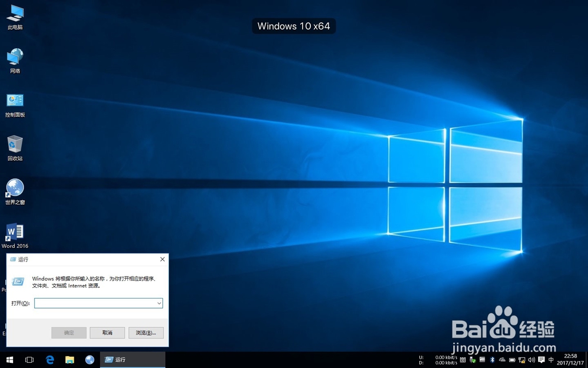Expand the 打开 combo box dropdown arrow
The image size is (588, 368).
pyautogui.click(x=159, y=303)
